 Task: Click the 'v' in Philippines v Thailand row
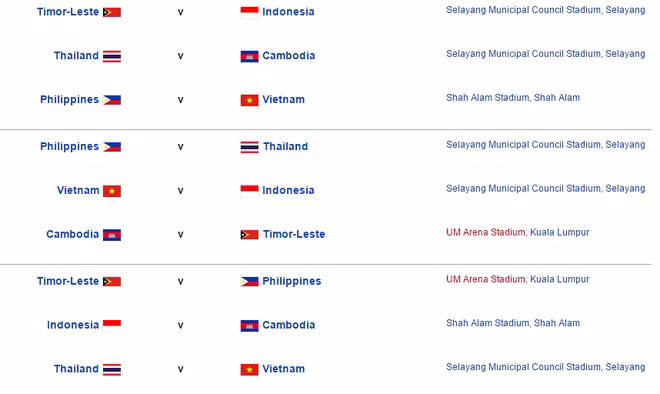pyautogui.click(x=180, y=147)
